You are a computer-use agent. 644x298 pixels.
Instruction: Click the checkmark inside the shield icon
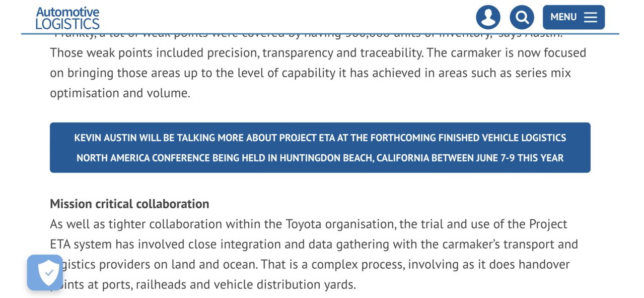49,273
